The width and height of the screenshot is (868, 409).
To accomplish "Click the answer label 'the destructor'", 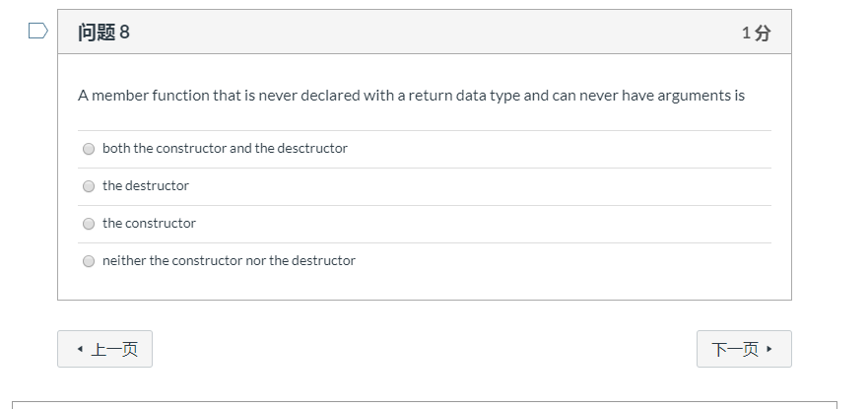I will (x=146, y=186).
